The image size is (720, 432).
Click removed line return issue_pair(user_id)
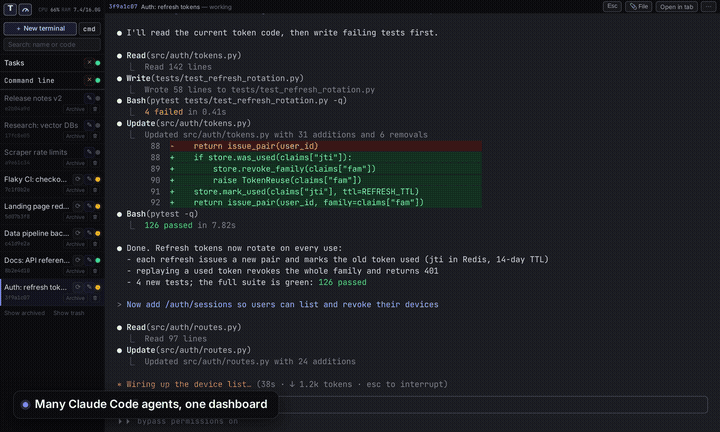(x=326, y=146)
